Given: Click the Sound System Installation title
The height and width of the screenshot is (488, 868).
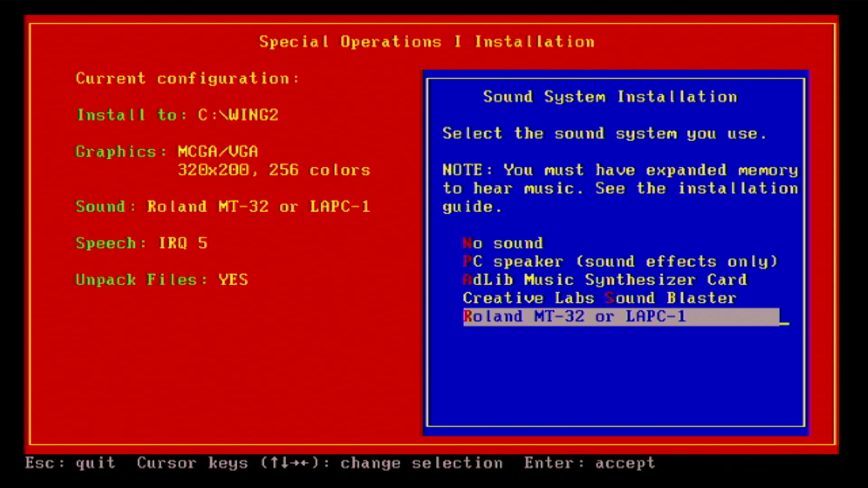Looking at the screenshot, I should 610,97.
